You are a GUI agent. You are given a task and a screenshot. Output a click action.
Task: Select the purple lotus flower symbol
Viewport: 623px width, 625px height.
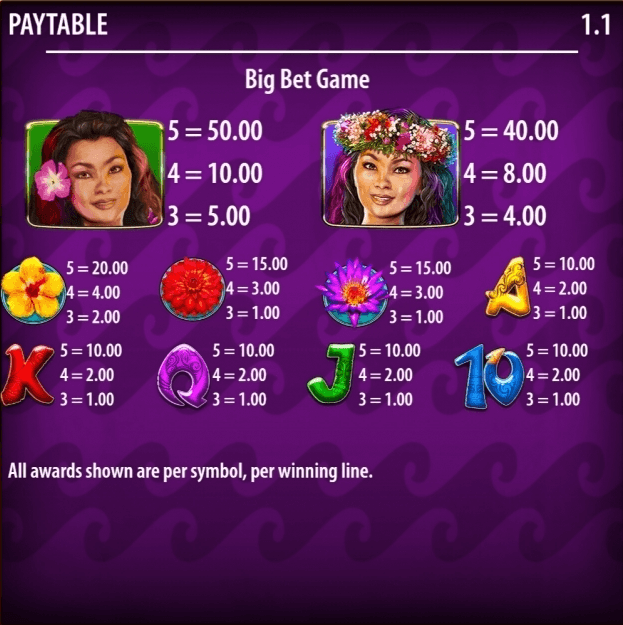(x=353, y=293)
